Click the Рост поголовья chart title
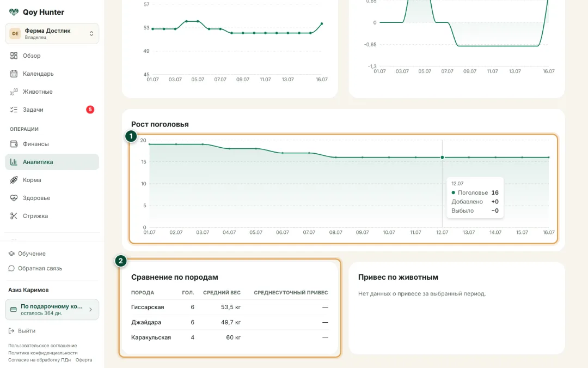The image size is (588, 368). (160, 124)
